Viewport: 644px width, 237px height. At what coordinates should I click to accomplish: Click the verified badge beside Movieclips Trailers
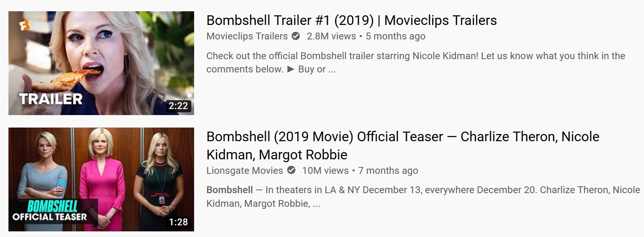coord(296,36)
